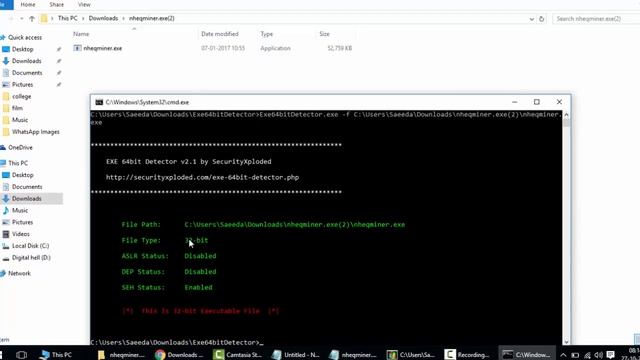
Task: Open pinned Downloads under Quick access
Action: click(27, 61)
